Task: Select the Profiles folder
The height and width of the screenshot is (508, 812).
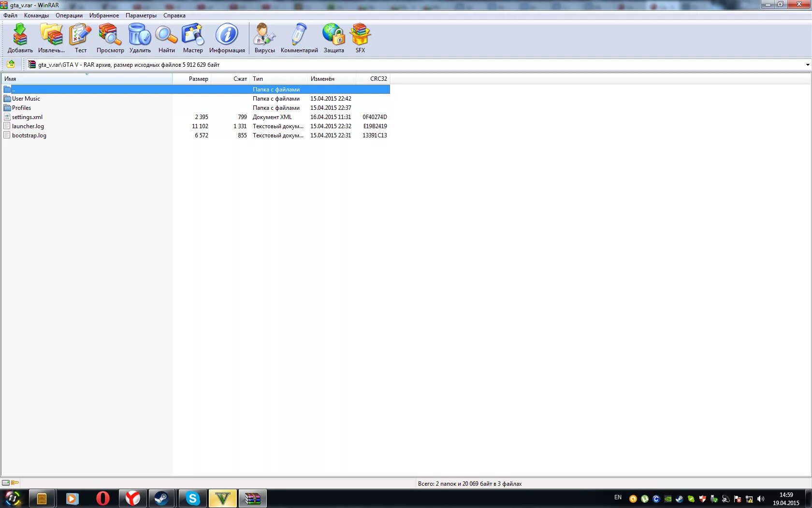Action: (21, 108)
